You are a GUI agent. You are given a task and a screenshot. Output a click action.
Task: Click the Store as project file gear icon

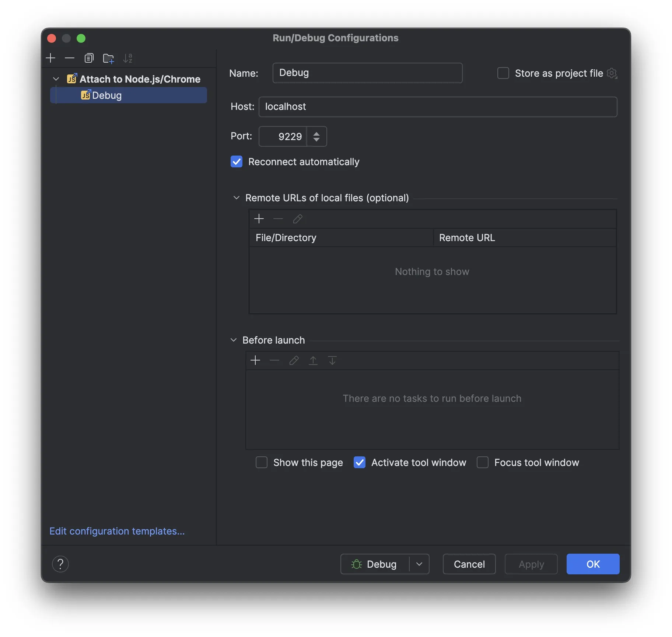[x=612, y=73]
